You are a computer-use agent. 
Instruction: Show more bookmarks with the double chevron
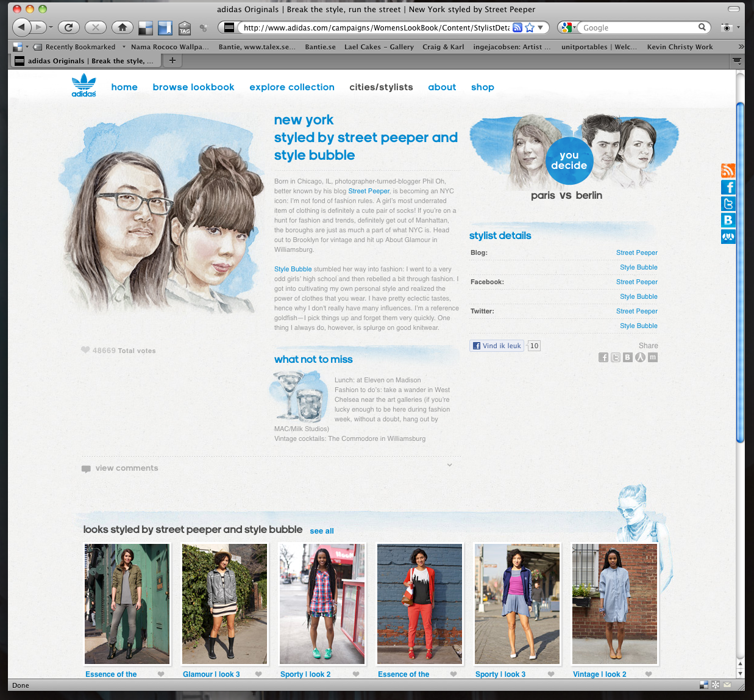tap(741, 46)
